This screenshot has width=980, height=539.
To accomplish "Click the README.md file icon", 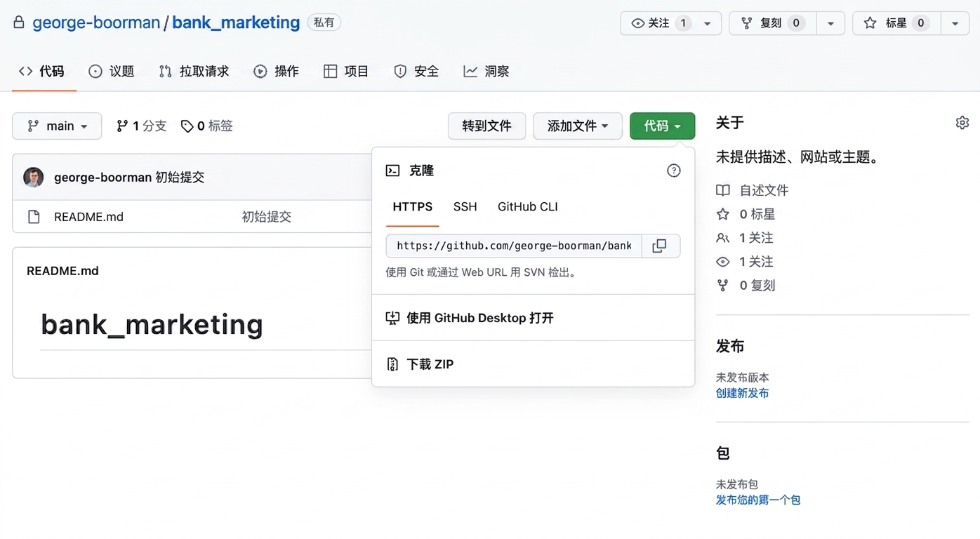I will [x=34, y=217].
